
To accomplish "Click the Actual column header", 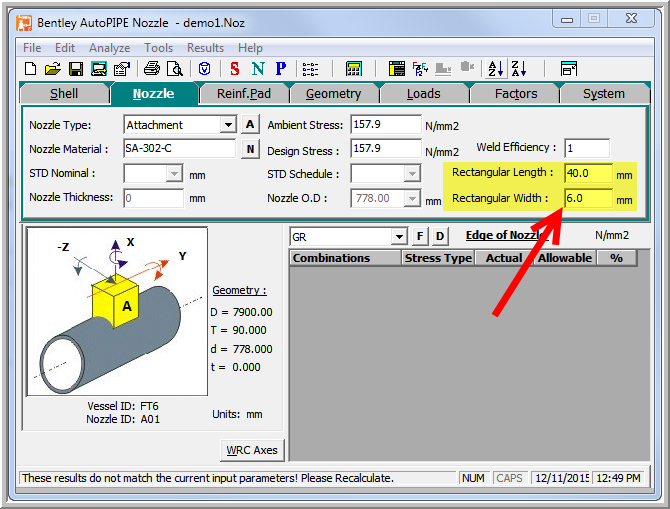I will 504,258.
